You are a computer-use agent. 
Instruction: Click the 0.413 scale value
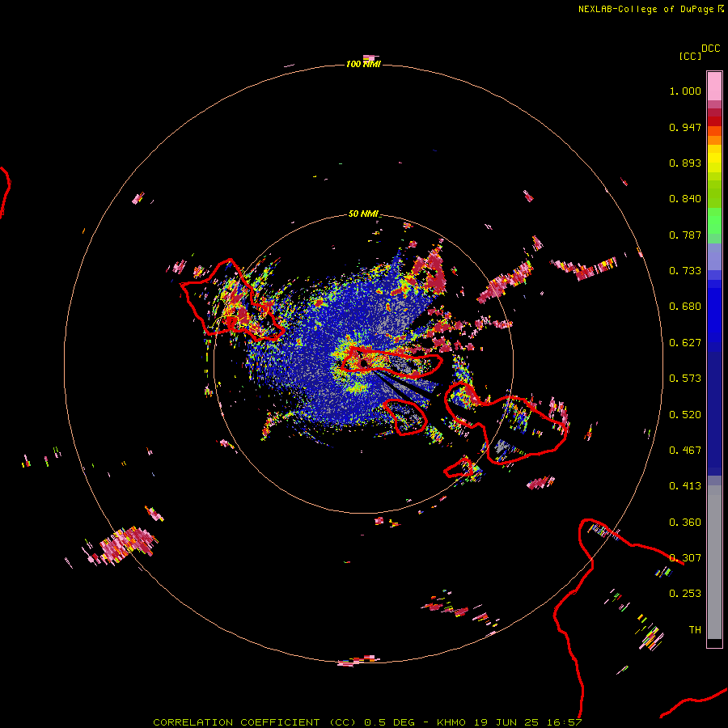coord(685,486)
